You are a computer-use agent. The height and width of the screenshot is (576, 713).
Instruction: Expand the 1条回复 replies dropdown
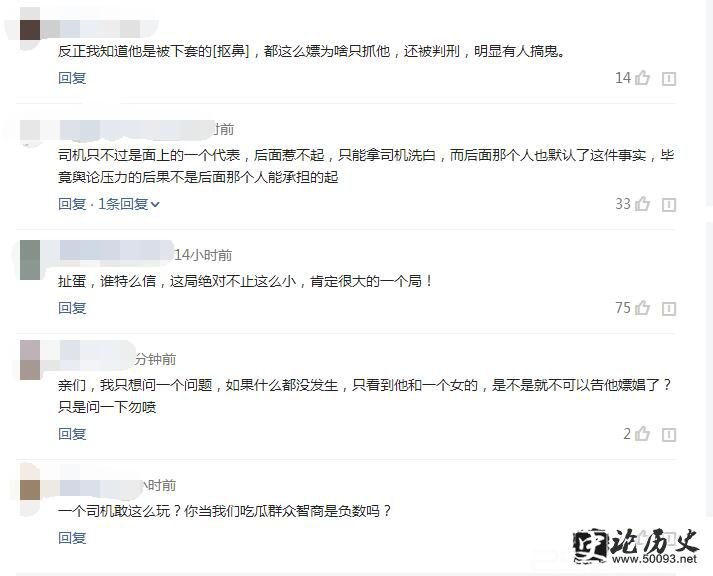pos(129,204)
